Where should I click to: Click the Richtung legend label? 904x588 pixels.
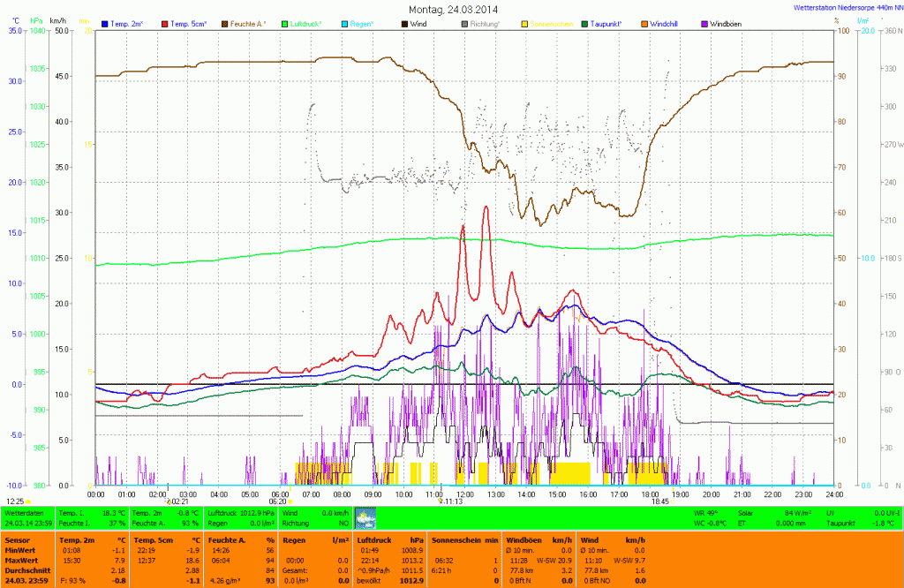point(486,24)
